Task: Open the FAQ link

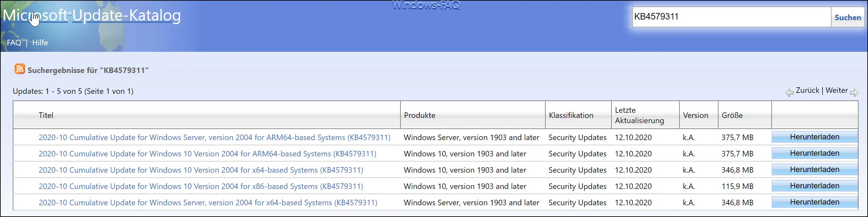Action: click(x=14, y=43)
